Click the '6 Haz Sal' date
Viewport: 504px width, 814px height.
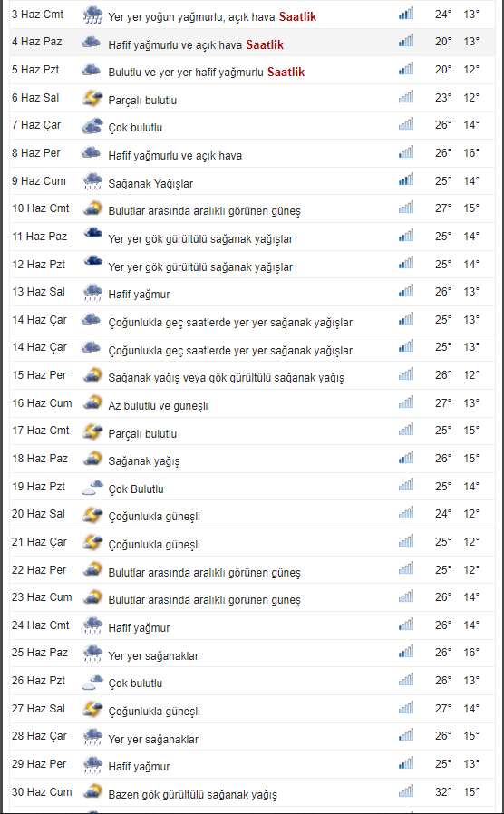tap(35, 98)
